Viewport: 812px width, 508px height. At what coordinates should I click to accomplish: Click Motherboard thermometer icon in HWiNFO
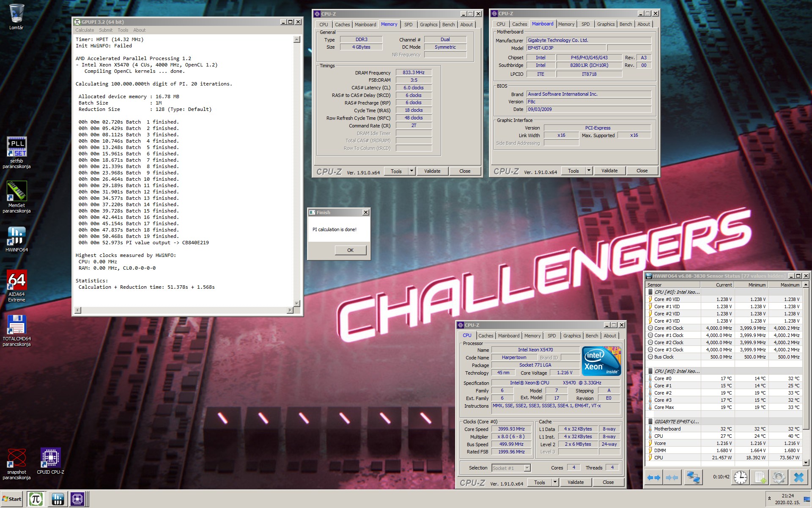tap(650, 429)
